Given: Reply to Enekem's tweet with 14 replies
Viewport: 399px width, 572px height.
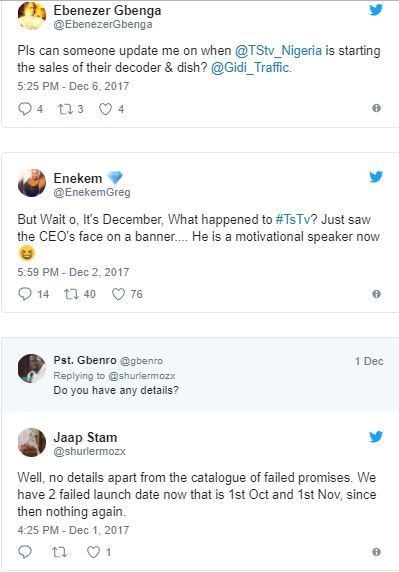Looking at the screenshot, I should [24, 294].
